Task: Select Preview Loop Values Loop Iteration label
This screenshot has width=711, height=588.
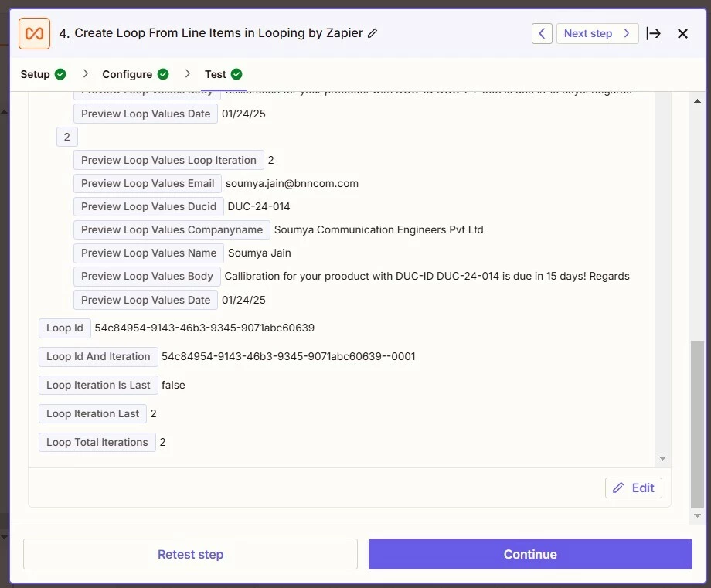Action: pos(168,160)
